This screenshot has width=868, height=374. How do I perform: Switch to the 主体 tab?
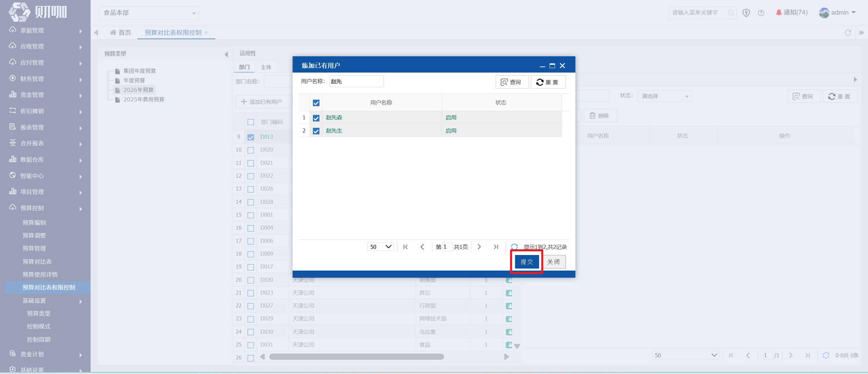point(266,67)
